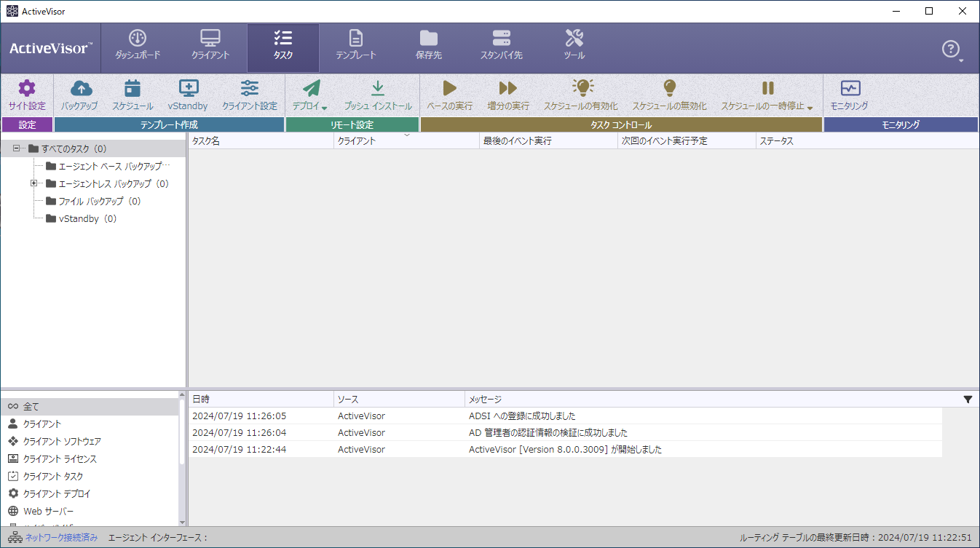Create a スケジュール schedule template
This screenshot has width=980, height=548.
coord(133,95)
